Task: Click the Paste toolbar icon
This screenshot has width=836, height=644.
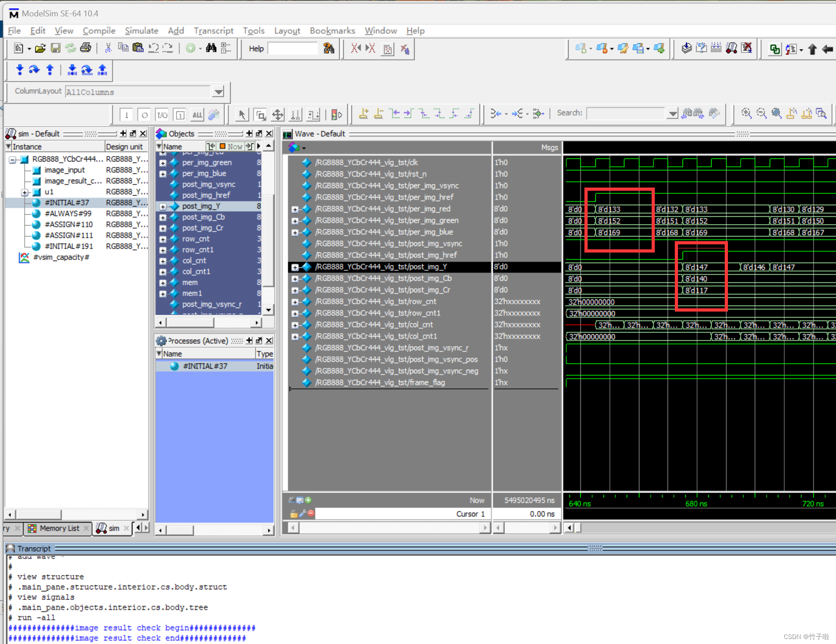Action: point(138,48)
